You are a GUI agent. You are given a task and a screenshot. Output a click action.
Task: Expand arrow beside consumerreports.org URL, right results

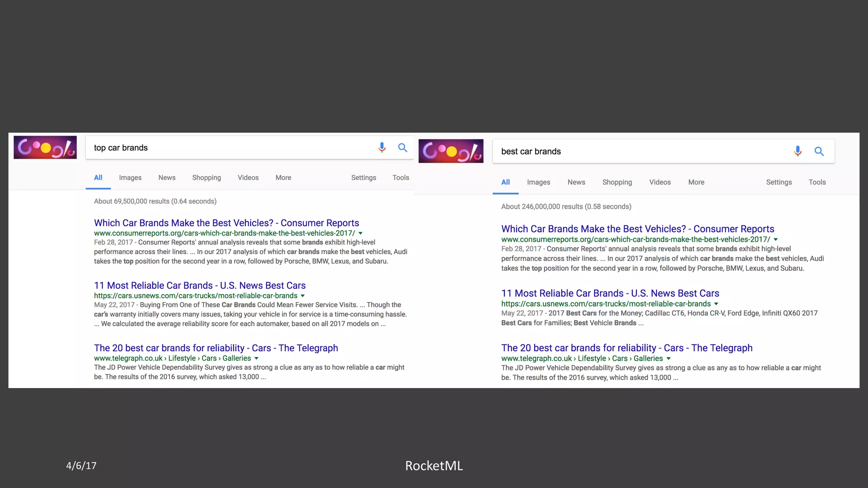click(776, 240)
